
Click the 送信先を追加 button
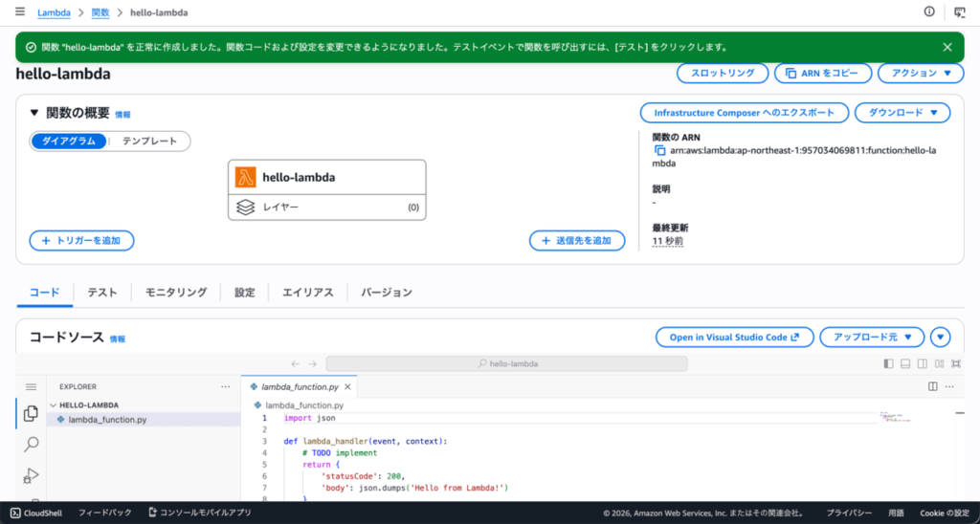tap(577, 240)
